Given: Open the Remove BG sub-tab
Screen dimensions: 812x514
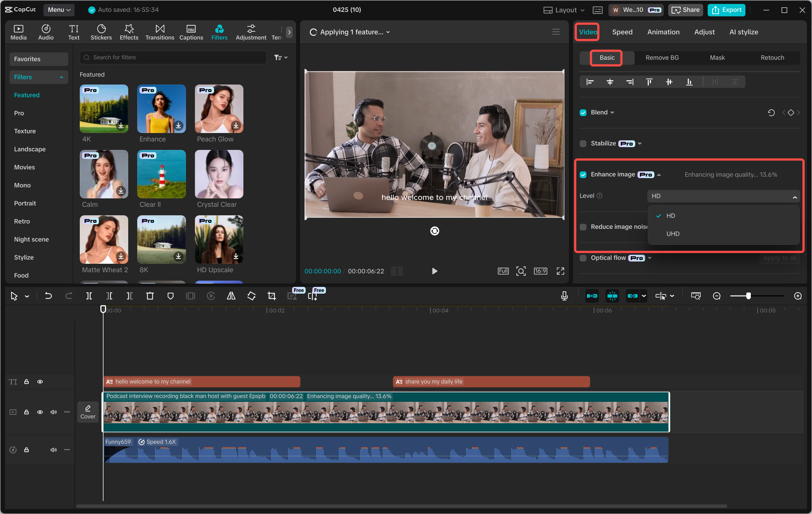Looking at the screenshot, I should pos(662,58).
